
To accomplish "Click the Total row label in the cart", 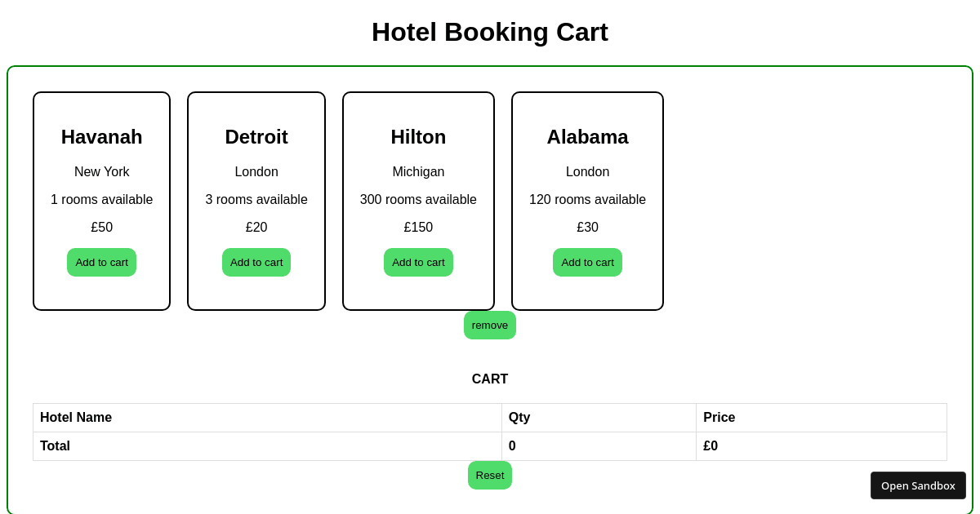I will pyautogui.click(x=55, y=445).
